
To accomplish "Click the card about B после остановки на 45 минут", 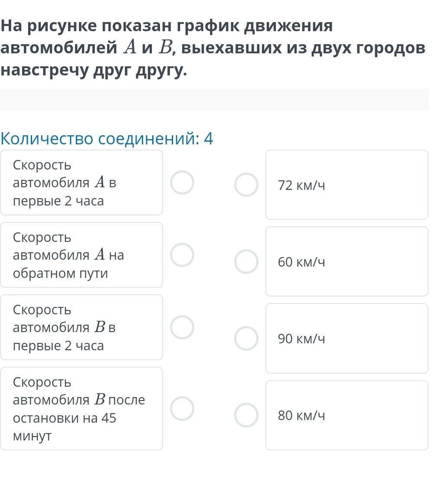I will click(x=82, y=408).
